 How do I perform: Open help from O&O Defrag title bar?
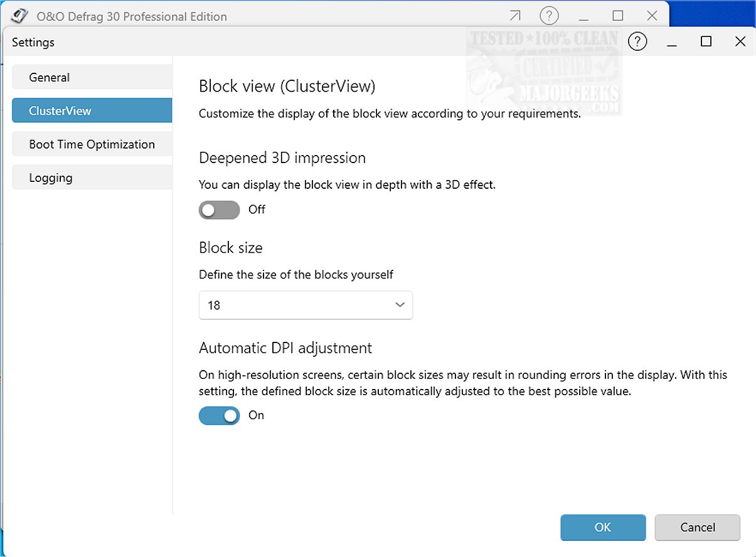click(549, 16)
